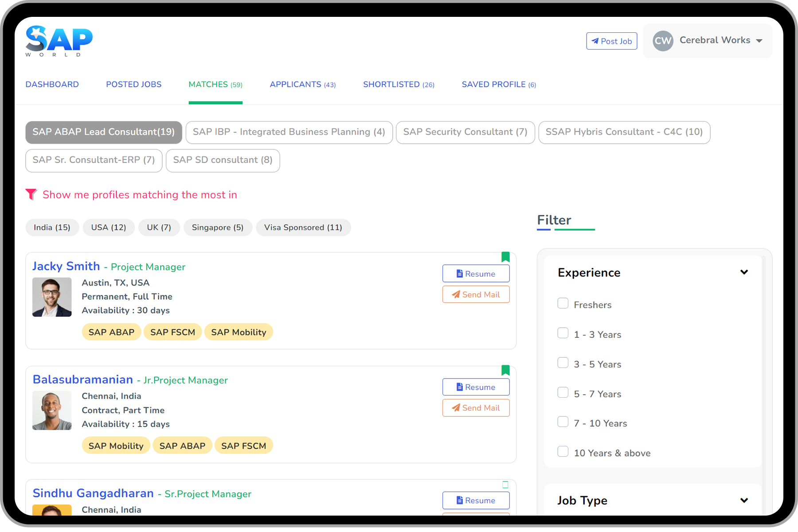The height and width of the screenshot is (532, 798).
Task: Click Jacky Smith's SAP FSCM skill tag
Action: (x=172, y=332)
